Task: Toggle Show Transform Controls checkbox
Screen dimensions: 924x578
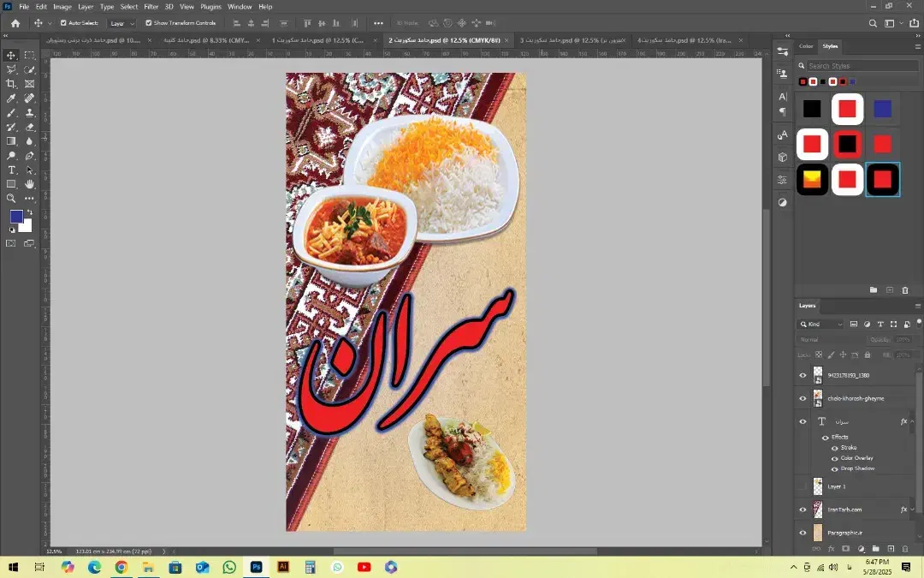Action: point(149,23)
